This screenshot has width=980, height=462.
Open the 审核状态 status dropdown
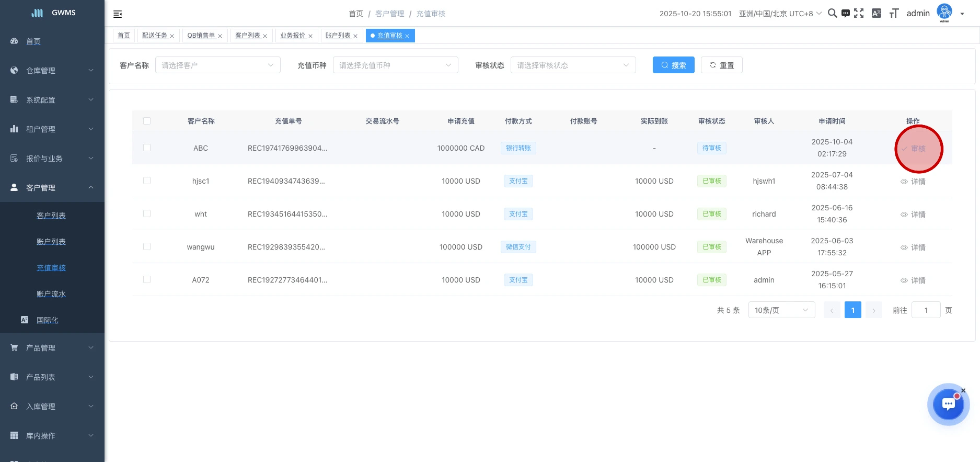click(573, 65)
